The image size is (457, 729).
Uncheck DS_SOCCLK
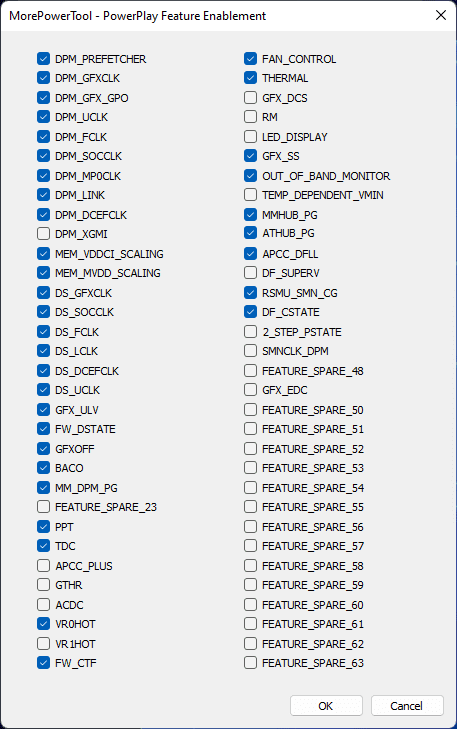click(x=43, y=312)
